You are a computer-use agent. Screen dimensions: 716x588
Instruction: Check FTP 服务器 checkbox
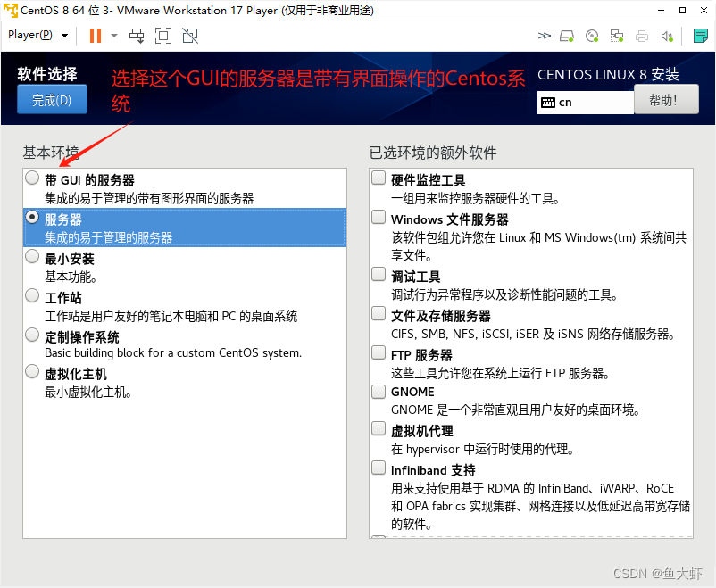[x=379, y=352]
